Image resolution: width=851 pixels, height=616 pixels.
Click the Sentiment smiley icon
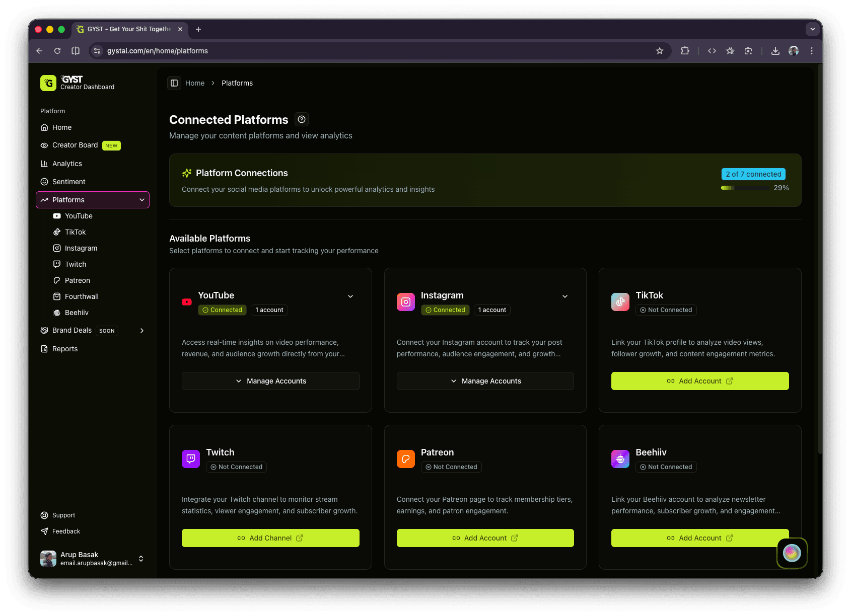[x=45, y=182]
